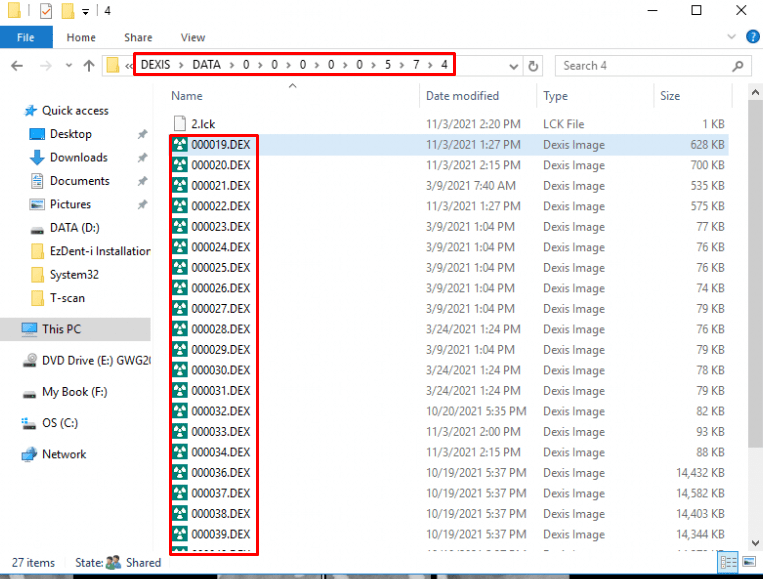Select This PC in navigation pane

click(61, 329)
